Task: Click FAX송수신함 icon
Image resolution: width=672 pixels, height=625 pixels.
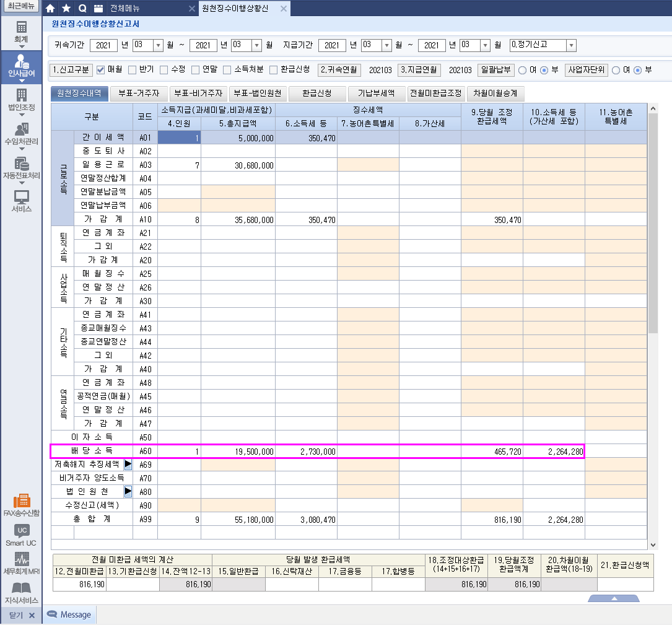Action: 22,505
